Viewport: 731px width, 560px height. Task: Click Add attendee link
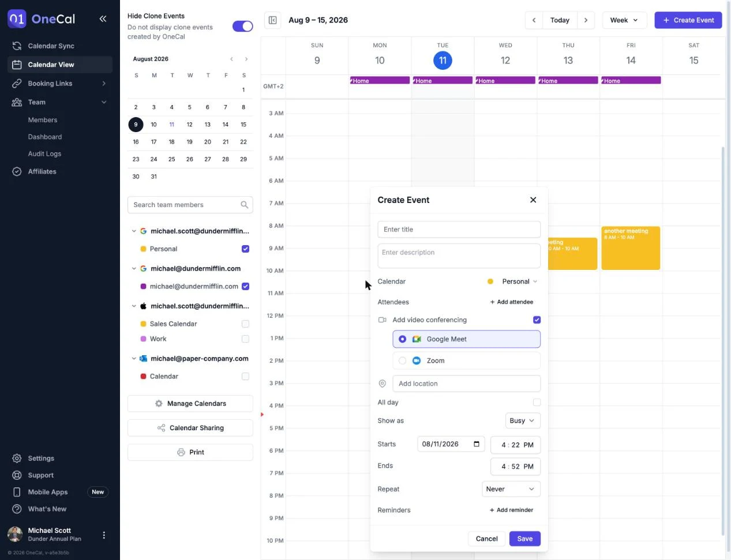[x=512, y=302]
